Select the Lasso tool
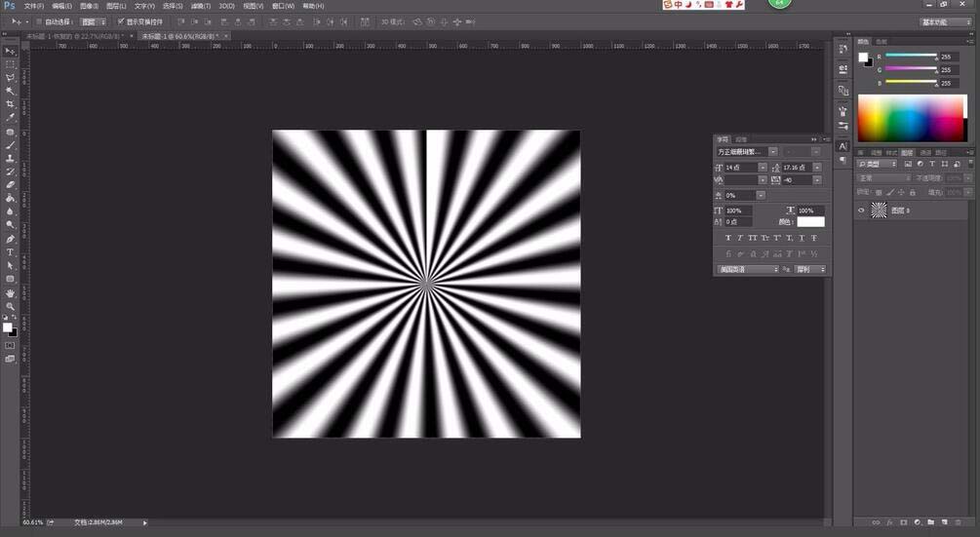Screen dimensions: 980x537 10,77
